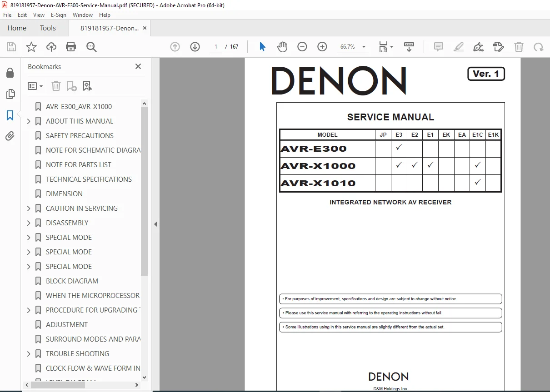Zoom in with plus button
The image size is (550, 392).
[x=322, y=47]
